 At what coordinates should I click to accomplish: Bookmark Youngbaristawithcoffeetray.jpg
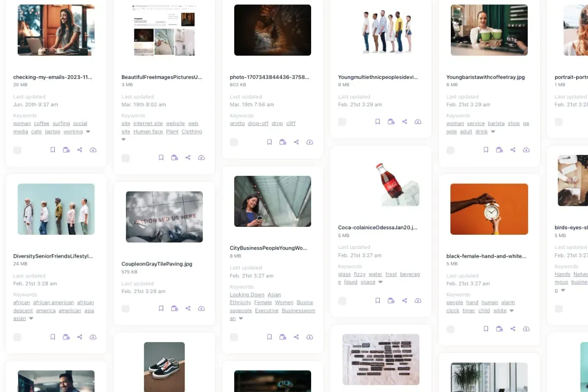pyautogui.click(x=486, y=150)
